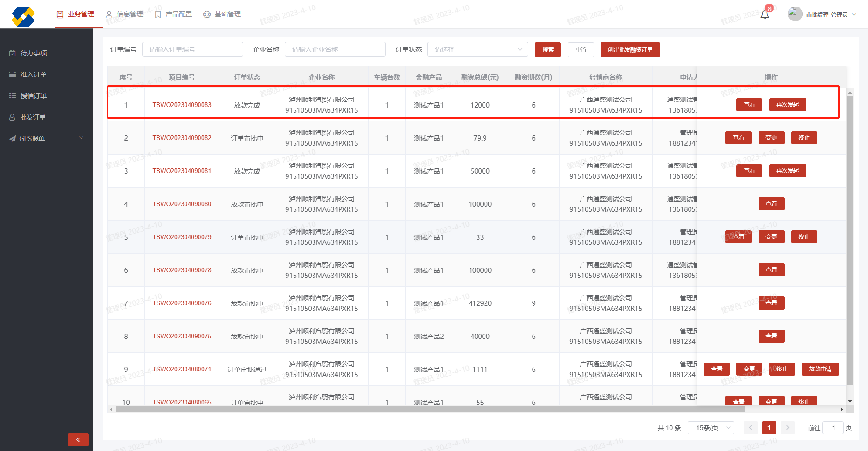Open the 基础管理 tab
This screenshot has width=868, height=451.
[222, 14]
